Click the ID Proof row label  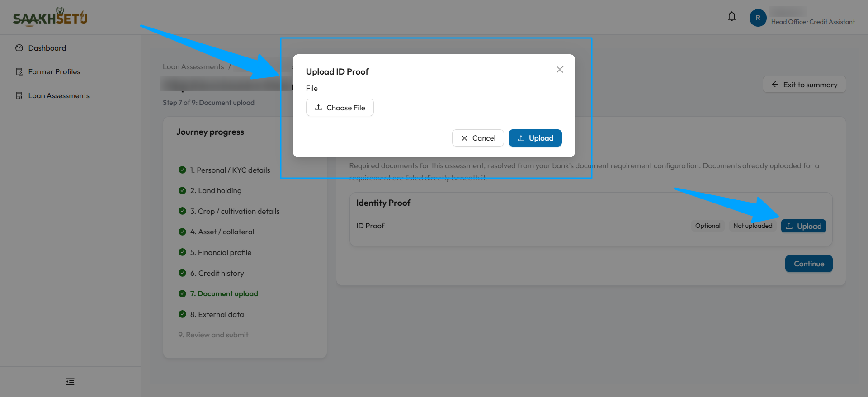tap(370, 226)
